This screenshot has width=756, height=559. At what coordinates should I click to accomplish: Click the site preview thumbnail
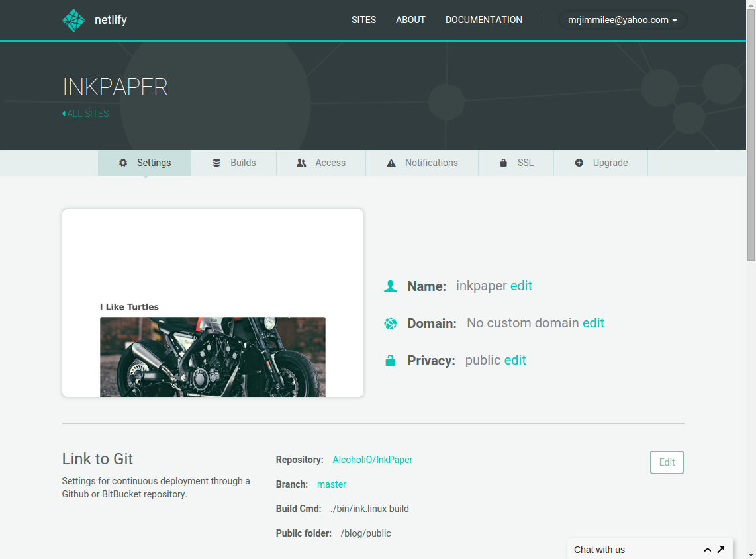click(x=213, y=303)
